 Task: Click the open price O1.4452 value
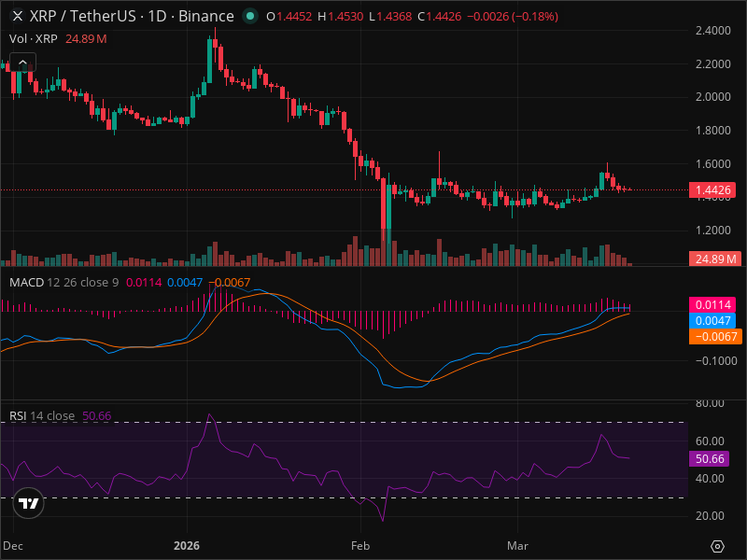point(289,17)
